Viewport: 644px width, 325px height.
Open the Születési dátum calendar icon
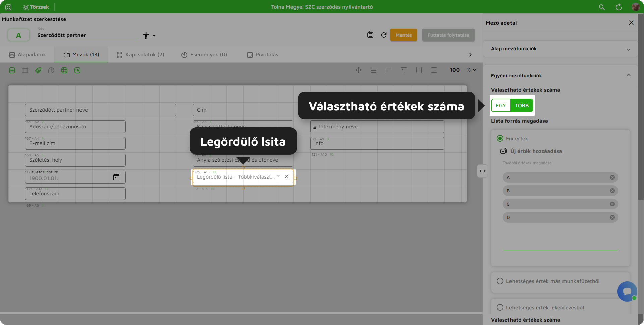(116, 177)
